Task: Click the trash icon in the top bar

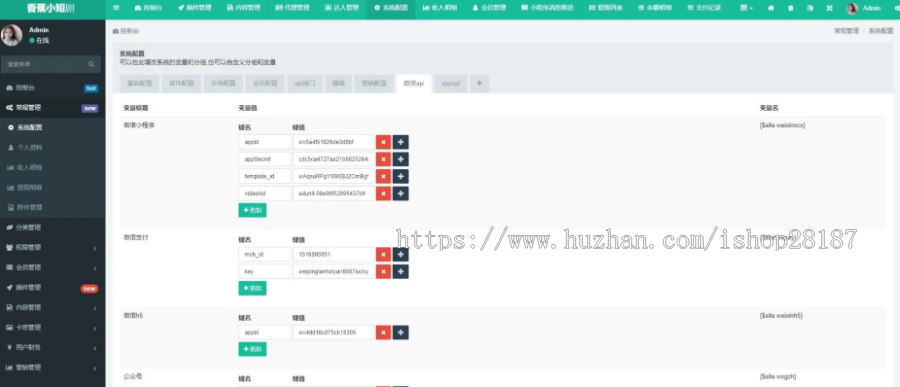Action: (791, 9)
